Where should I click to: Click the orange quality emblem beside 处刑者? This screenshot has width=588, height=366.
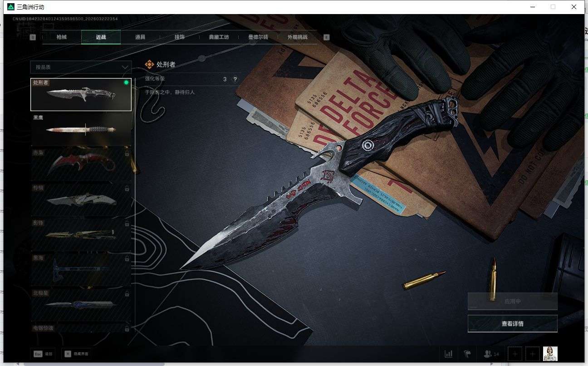tap(149, 64)
